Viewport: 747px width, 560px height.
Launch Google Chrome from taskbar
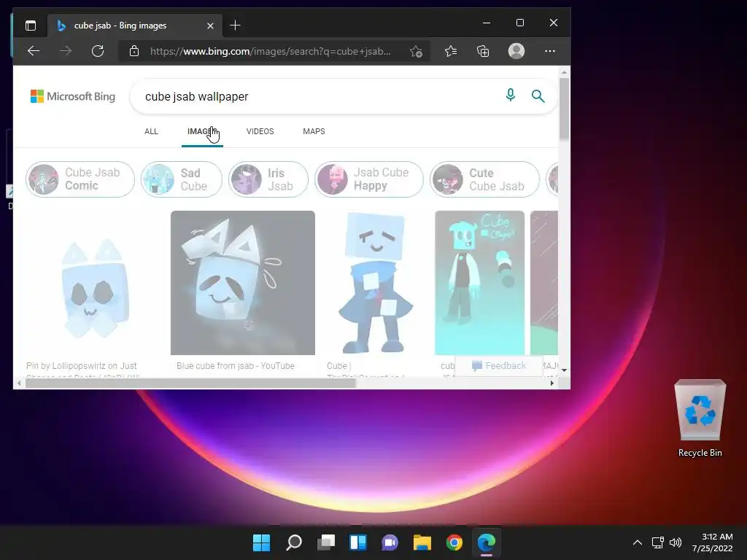point(454,542)
